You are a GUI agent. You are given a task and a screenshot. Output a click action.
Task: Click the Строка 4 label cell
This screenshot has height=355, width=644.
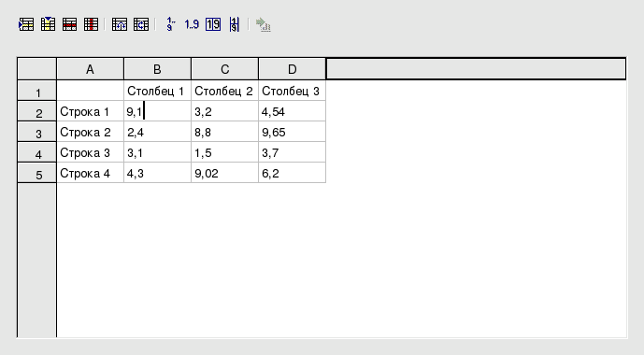click(x=91, y=173)
